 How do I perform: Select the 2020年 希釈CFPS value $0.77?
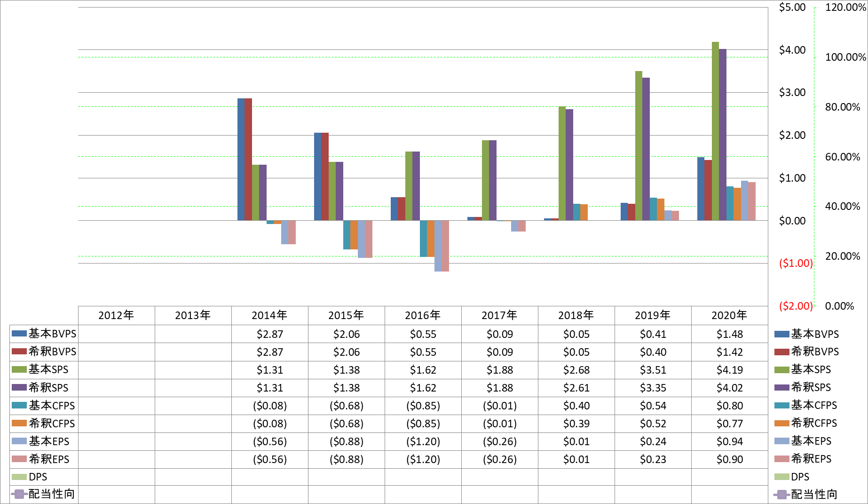pyautogui.click(x=730, y=424)
